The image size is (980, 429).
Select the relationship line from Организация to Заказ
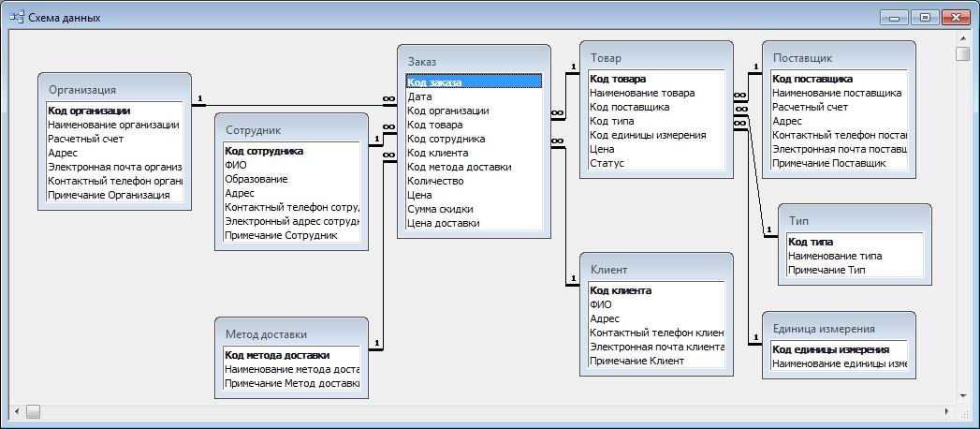pyautogui.click(x=290, y=104)
